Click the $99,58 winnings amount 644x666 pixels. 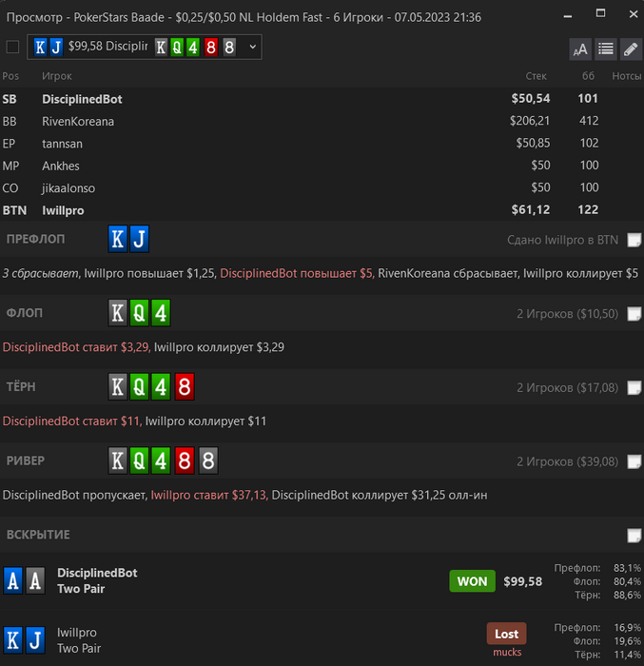pyautogui.click(x=522, y=581)
